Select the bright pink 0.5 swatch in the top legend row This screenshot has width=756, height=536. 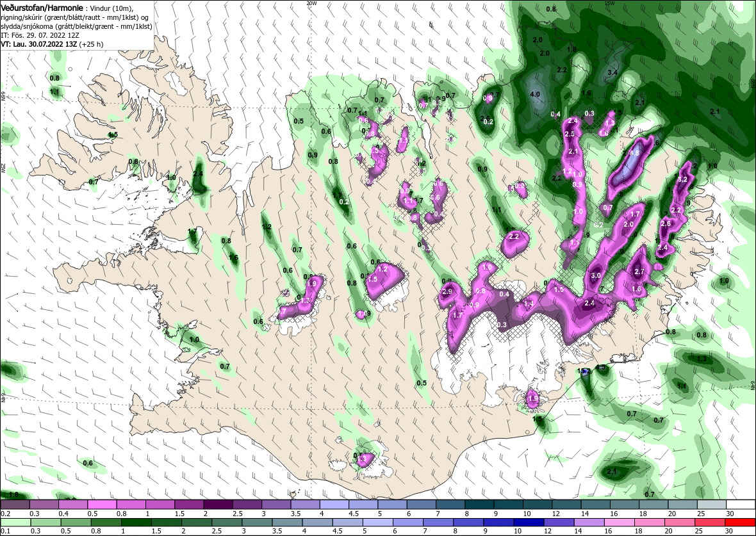pyautogui.click(x=102, y=504)
